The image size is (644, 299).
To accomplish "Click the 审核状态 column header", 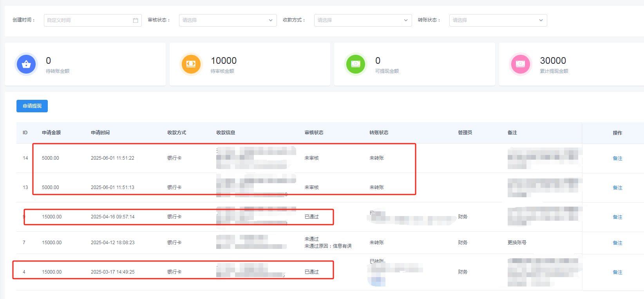I will [x=314, y=133].
